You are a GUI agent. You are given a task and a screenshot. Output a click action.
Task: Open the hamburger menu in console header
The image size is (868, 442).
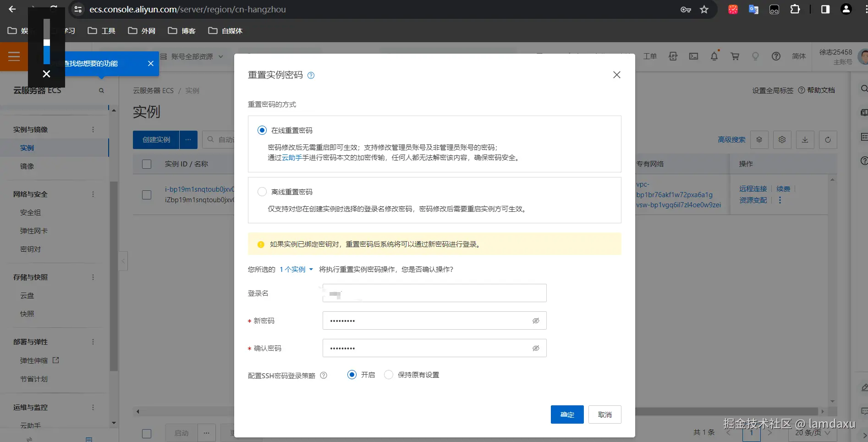point(14,56)
